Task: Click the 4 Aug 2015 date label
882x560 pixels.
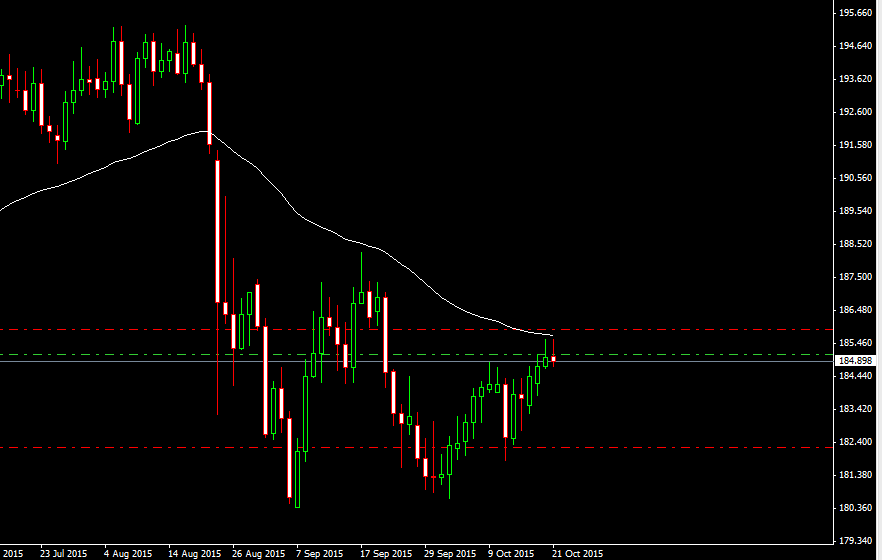Action: (x=128, y=554)
